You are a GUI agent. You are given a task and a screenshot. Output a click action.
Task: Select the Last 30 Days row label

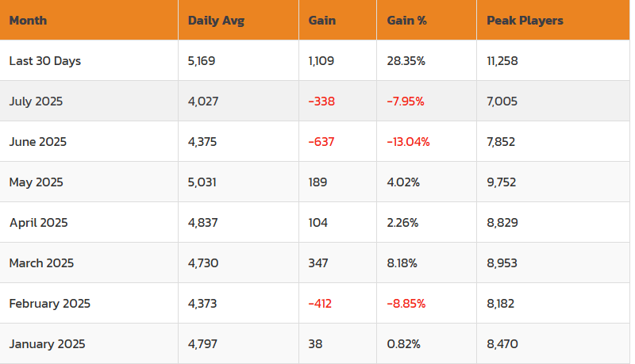tap(45, 60)
